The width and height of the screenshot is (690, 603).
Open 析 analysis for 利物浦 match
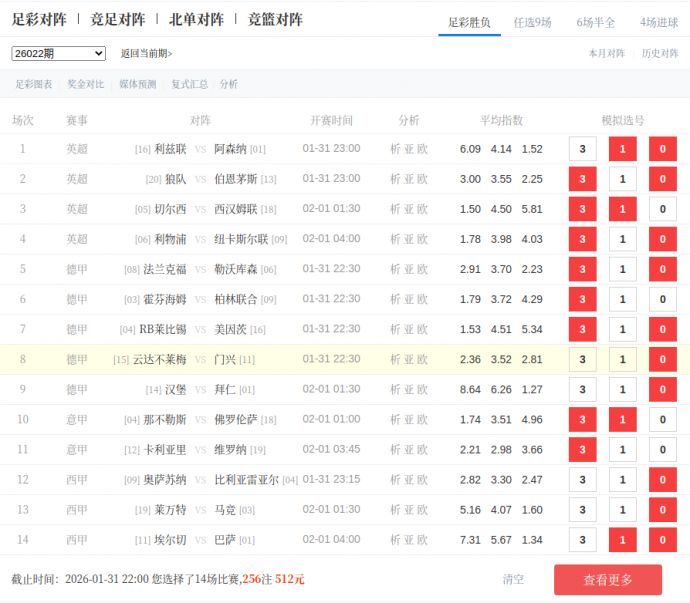395,239
